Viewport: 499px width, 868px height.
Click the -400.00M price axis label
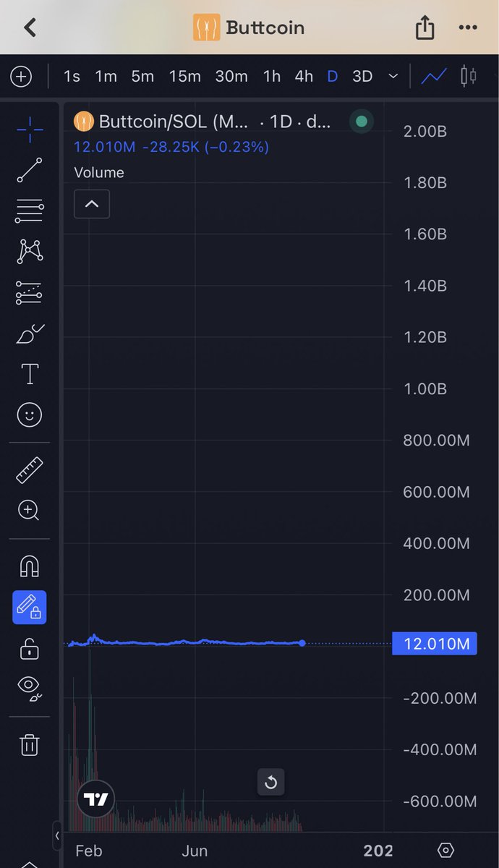[440, 749]
